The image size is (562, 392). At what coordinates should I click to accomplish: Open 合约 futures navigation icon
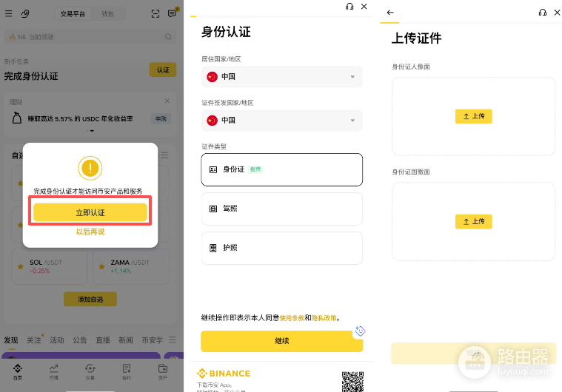click(x=127, y=371)
